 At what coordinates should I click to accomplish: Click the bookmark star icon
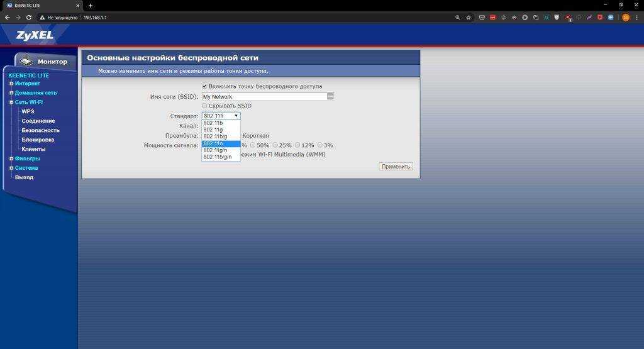point(469,18)
